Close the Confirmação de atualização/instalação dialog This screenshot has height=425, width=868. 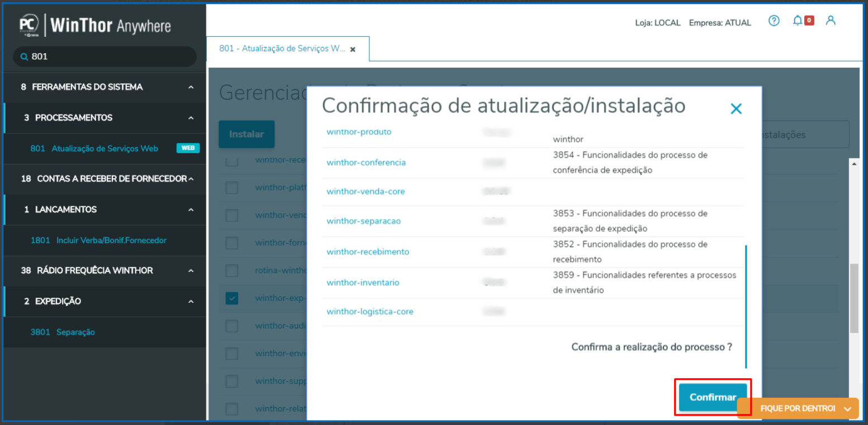[736, 109]
